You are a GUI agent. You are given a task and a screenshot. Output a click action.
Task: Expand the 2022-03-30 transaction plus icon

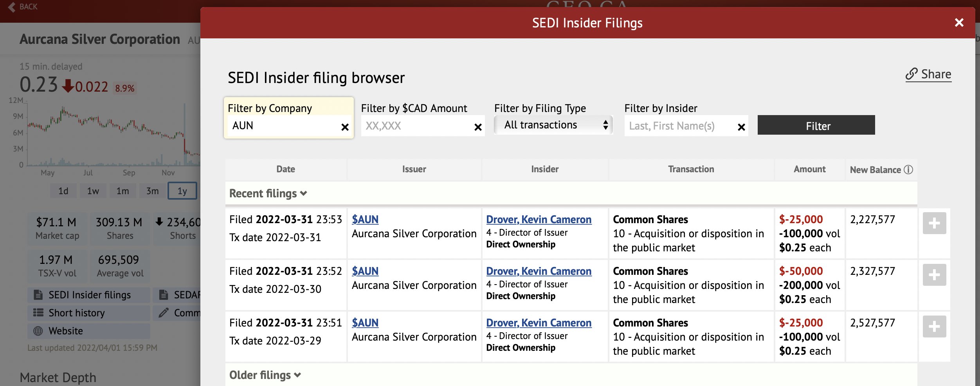click(934, 275)
